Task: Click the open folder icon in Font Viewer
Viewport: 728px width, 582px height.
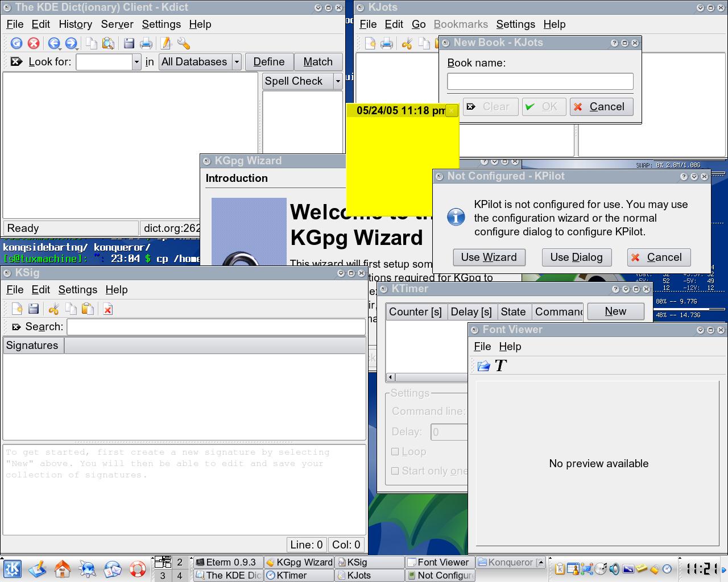Action: (483, 365)
